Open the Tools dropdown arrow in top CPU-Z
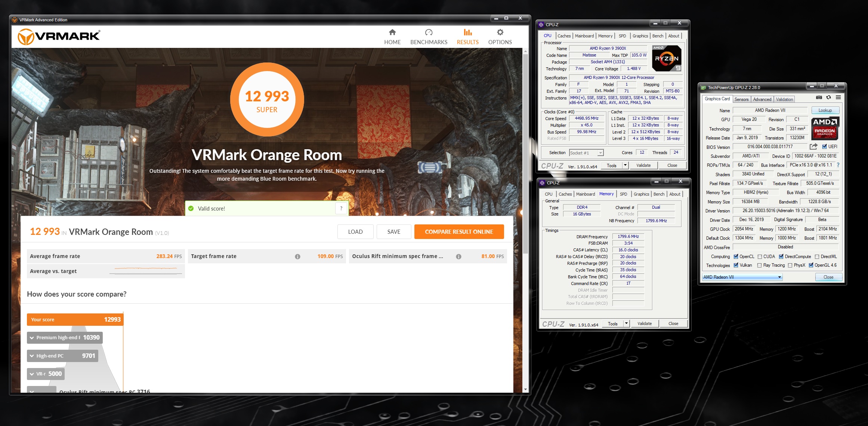 point(625,165)
